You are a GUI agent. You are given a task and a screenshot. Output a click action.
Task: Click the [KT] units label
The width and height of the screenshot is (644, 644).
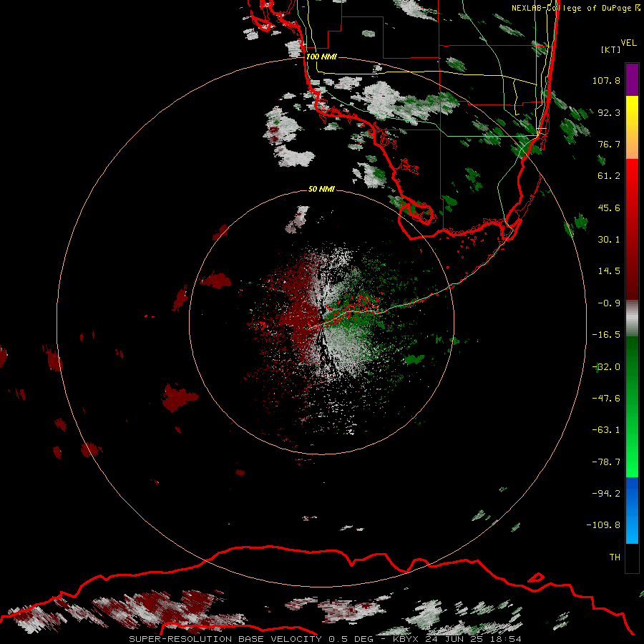pos(611,49)
